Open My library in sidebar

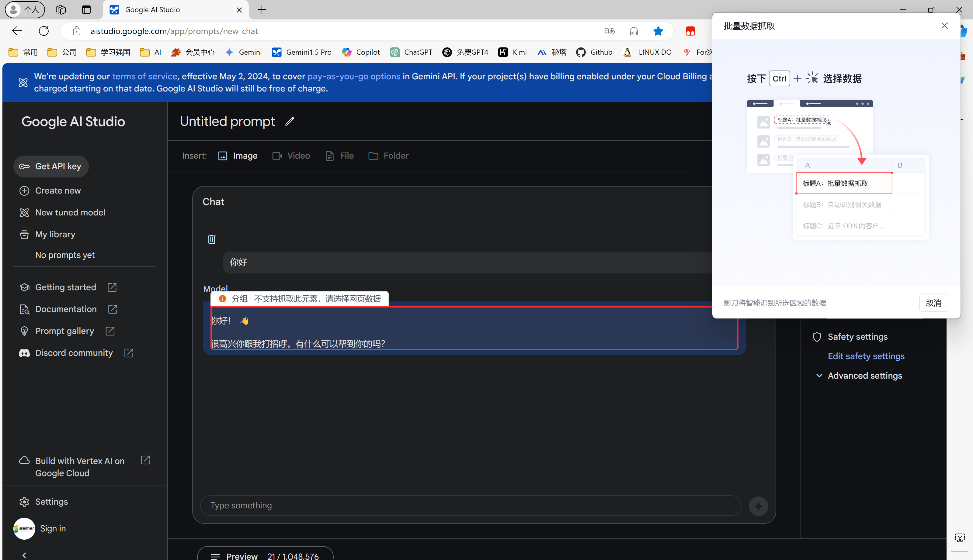click(x=55, y=234)
